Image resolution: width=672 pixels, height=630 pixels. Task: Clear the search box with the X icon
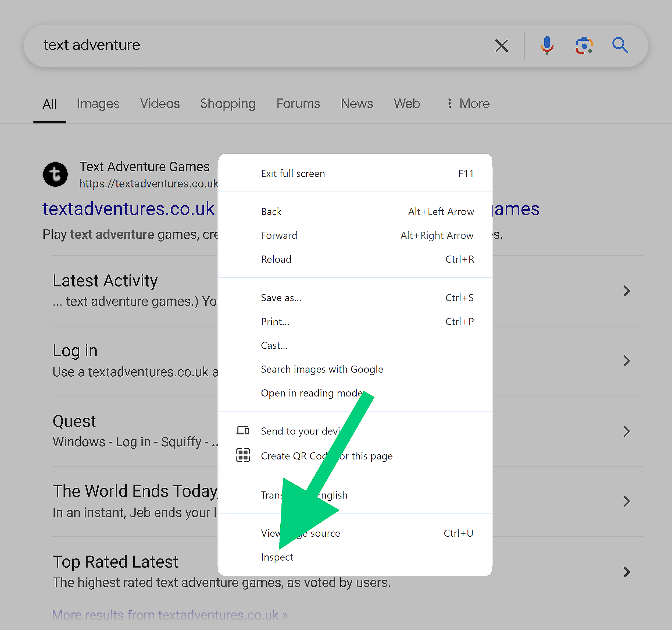502,45
